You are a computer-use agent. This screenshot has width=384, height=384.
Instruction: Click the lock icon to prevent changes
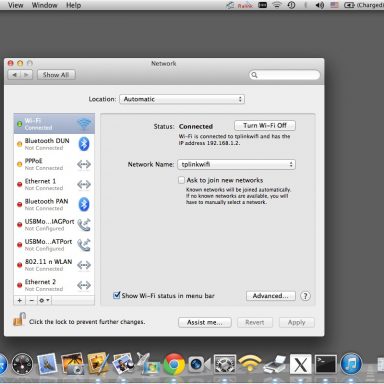click(19, 319)
